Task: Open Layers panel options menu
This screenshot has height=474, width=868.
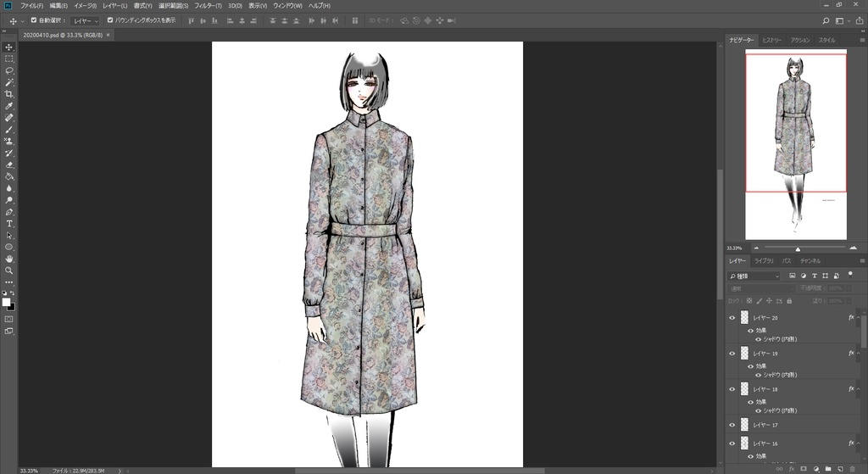Action: coord(862,260)
